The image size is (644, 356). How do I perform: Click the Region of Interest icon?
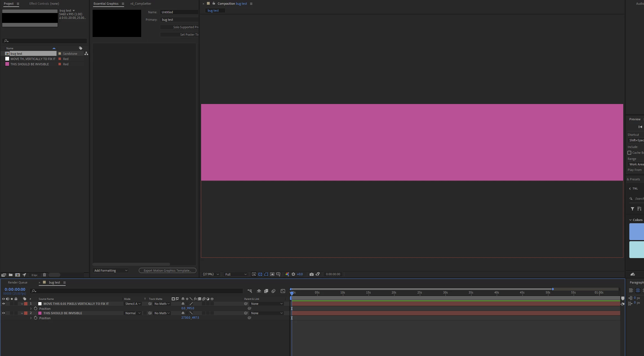click(272, 274)
